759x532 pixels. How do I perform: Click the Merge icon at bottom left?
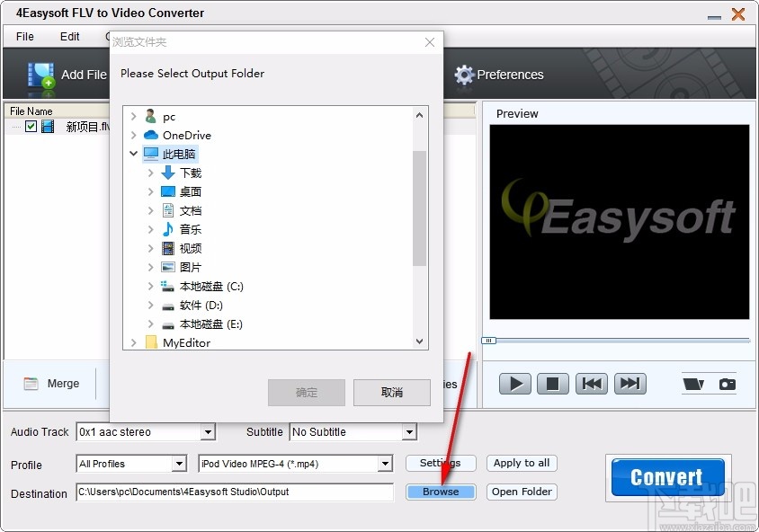coord(30,383)
